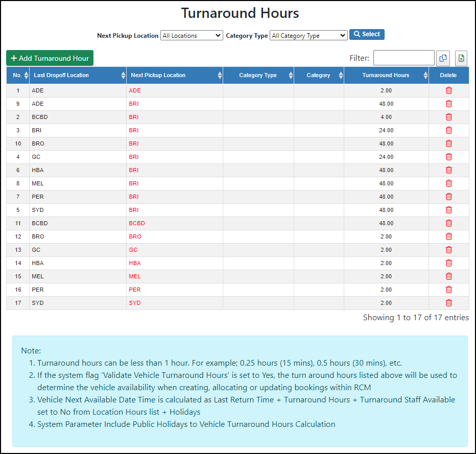Delete row 17 SYD to SYD

(x=448, y=303)
